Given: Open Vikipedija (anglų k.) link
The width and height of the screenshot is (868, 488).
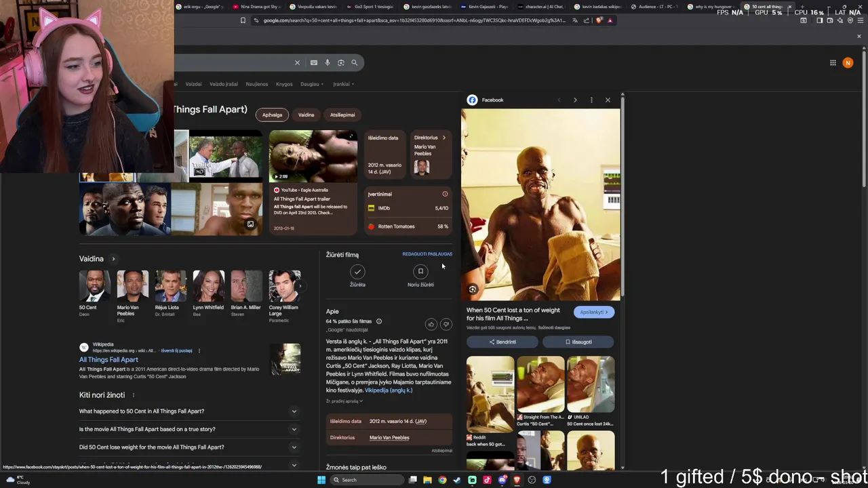Looking at the screenshot, I should point(389,390).
